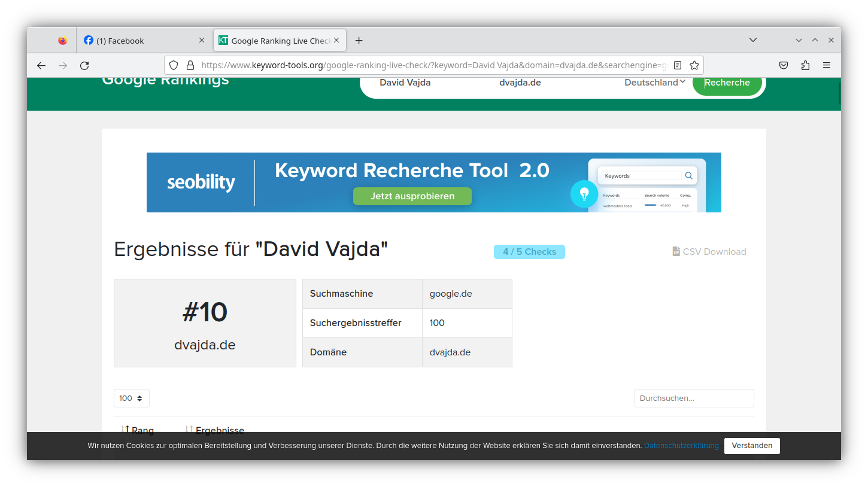
Task: Accept cookies with the Verstanden button
Action: coord(752,446)
